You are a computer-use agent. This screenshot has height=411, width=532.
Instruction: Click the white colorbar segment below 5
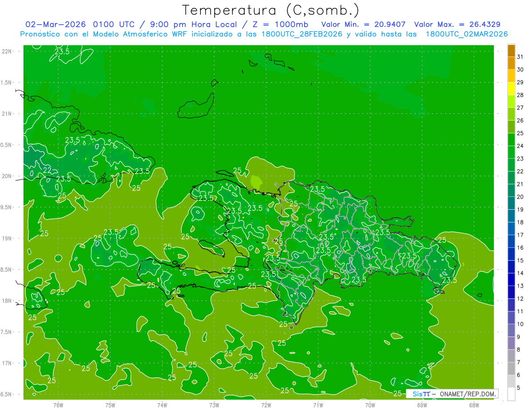coord(511,394)
